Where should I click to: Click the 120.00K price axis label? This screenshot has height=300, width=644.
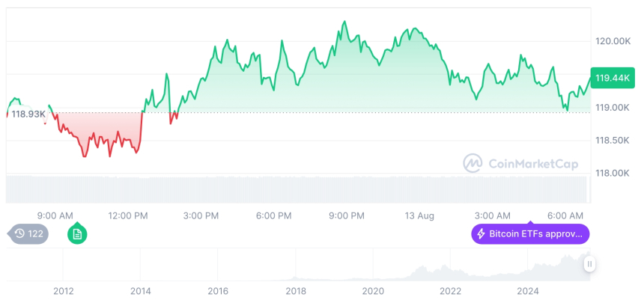click(612, 41)
